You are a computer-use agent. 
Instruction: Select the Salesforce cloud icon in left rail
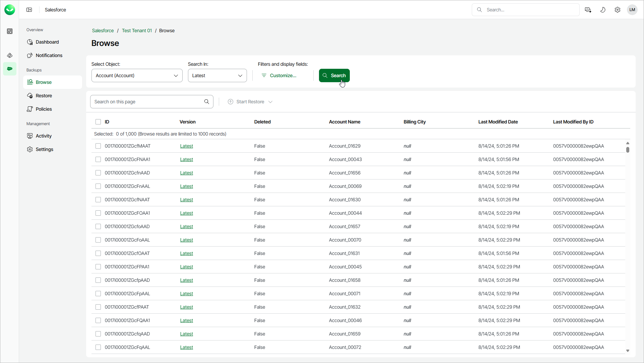(x=10, y=69)
